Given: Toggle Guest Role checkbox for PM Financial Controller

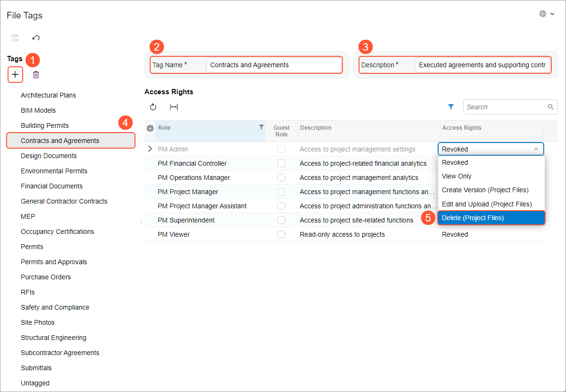Looking at the screenshot, I should (x=281, y=163).
